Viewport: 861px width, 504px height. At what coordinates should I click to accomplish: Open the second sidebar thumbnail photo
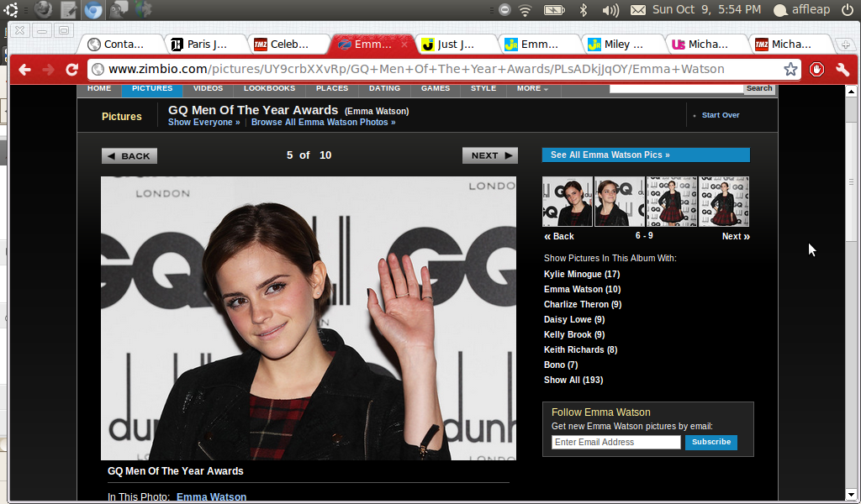tap(620, 202)
